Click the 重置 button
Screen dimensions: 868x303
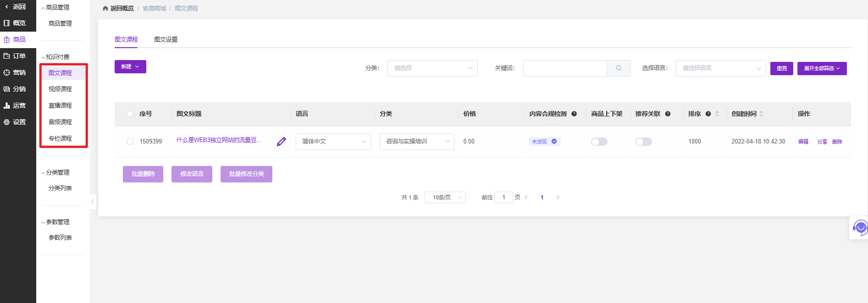click(x=781, y=68)
